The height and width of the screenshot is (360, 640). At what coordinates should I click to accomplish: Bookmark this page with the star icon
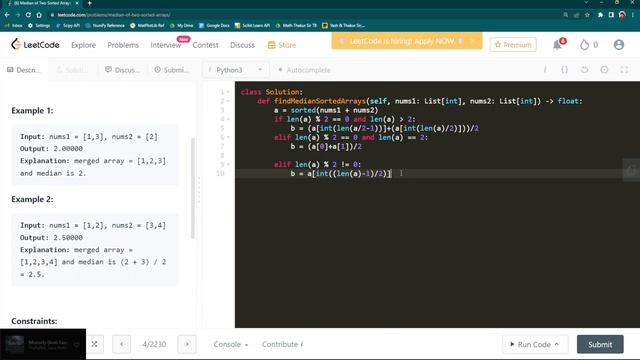click(x=587, y=15)
